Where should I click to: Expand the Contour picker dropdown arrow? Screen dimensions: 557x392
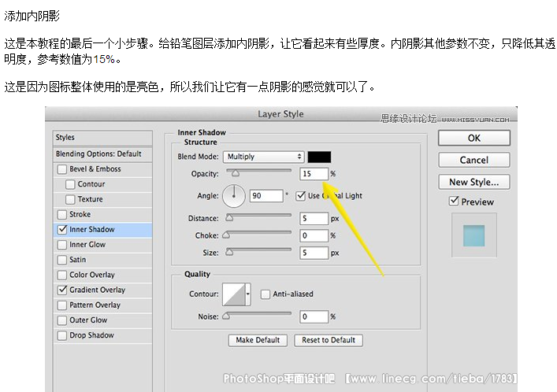[x=248, y=294]
